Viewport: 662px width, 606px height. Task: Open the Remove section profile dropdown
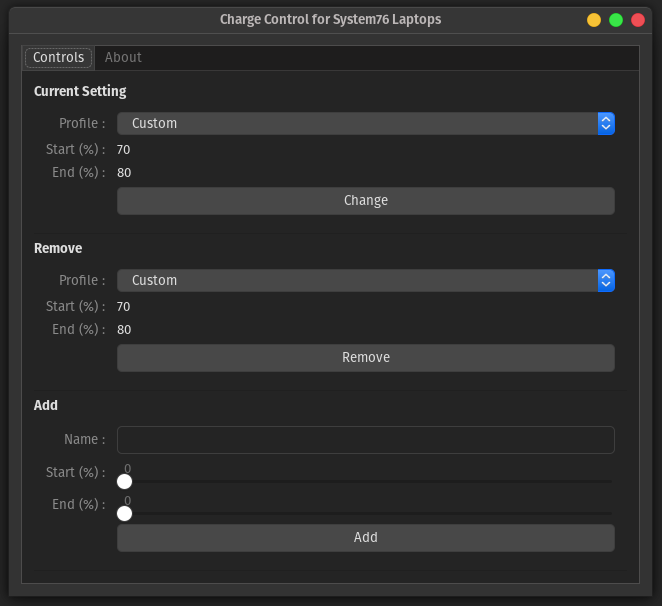pos(366,281)
